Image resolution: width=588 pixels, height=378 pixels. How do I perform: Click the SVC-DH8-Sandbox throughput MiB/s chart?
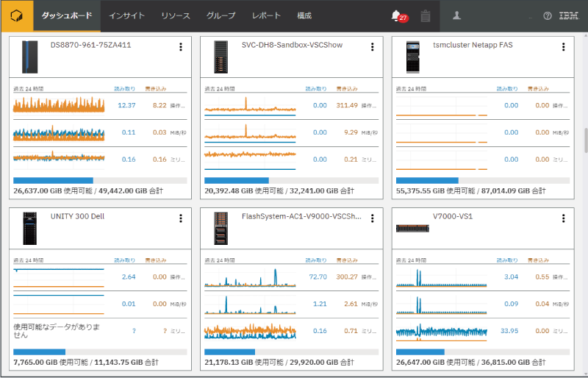pyautogui.click(x=250, y=133)
